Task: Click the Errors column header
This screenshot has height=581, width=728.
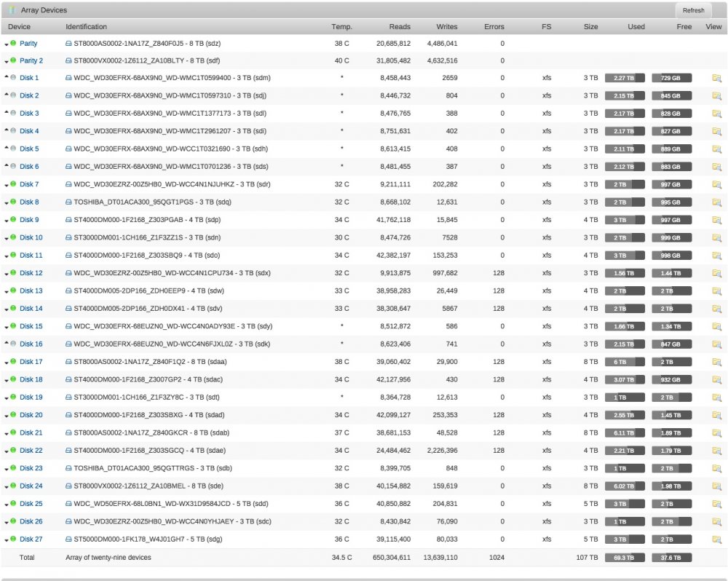Action: click(x=494, y=26)
